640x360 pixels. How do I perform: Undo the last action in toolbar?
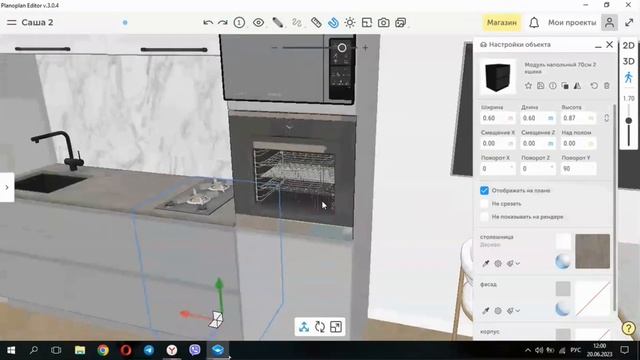pyautogui.click(x=208, y=23)
